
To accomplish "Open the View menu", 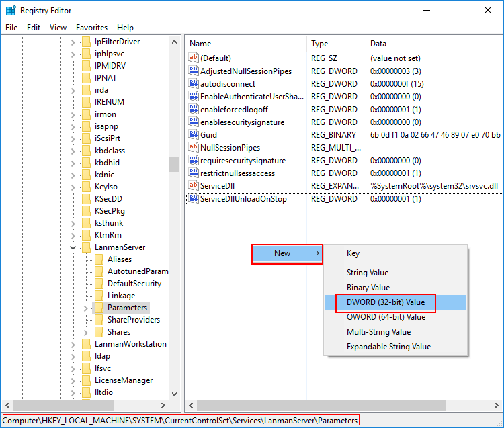I will coord(58,28).
